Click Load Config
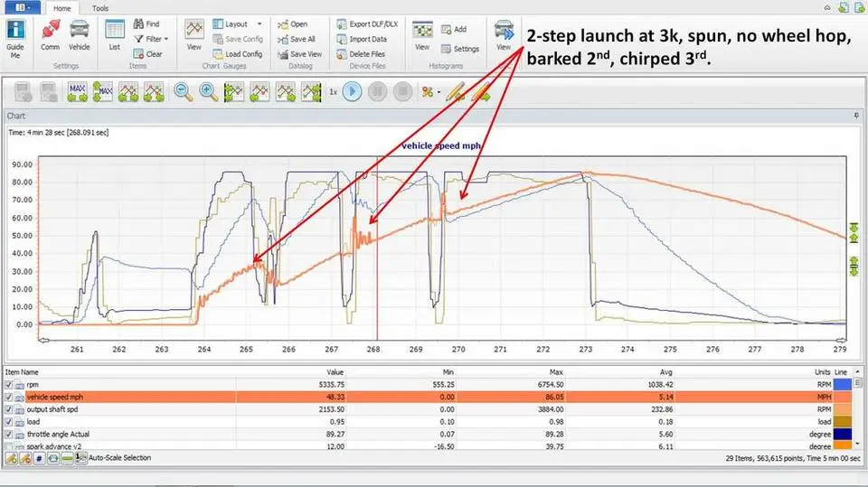 238,53
